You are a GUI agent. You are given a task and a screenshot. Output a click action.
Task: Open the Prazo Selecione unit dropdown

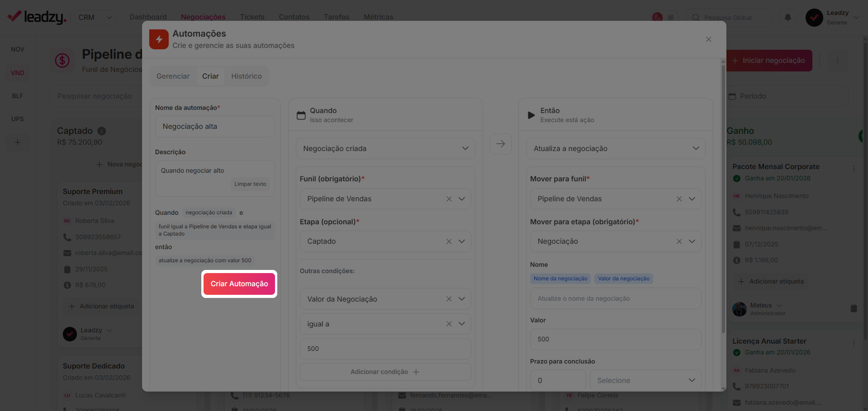pos(645,380)
